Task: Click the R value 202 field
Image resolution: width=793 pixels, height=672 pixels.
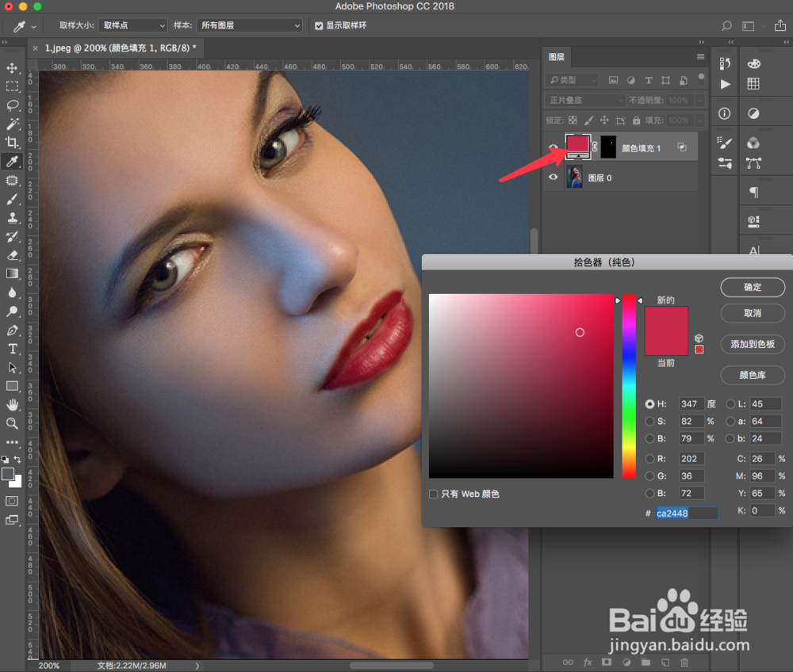Action: 691,459
